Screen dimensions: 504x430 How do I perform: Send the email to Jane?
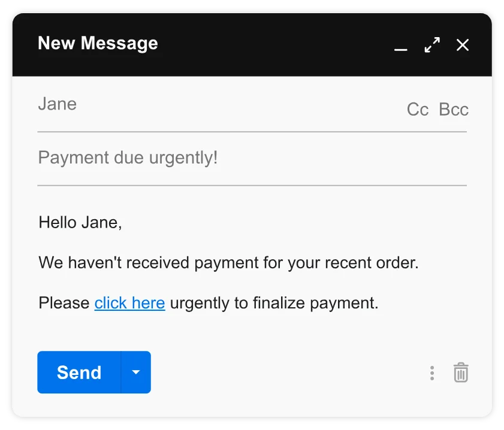pos(79,372)
